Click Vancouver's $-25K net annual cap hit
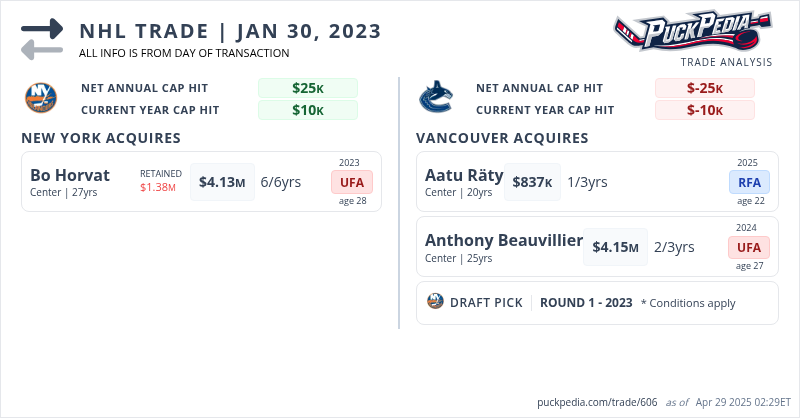This screenshot has height=418, width=800. (704, 88)
